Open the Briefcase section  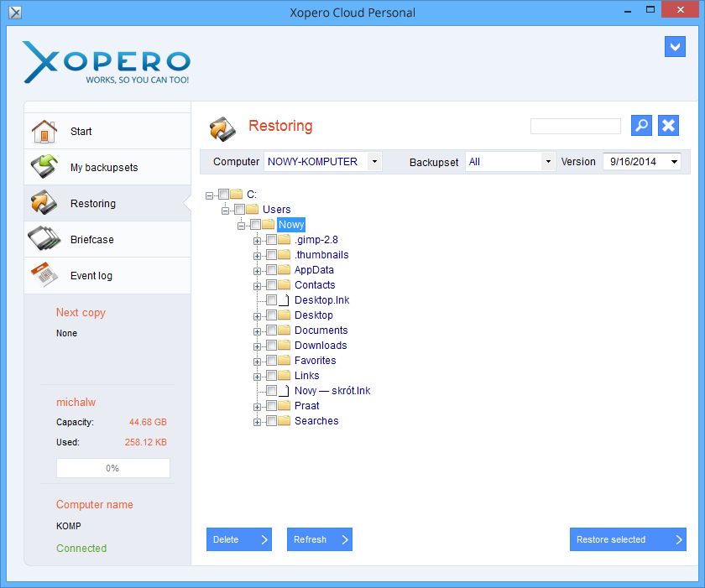(x=107, y=239)
